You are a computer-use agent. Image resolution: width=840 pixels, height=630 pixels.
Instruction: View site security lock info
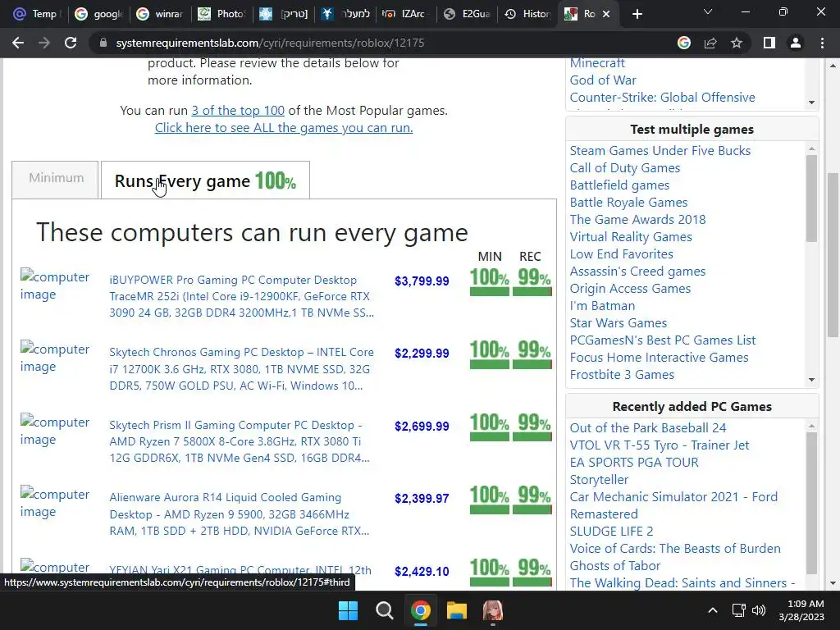tap(103, 43)
